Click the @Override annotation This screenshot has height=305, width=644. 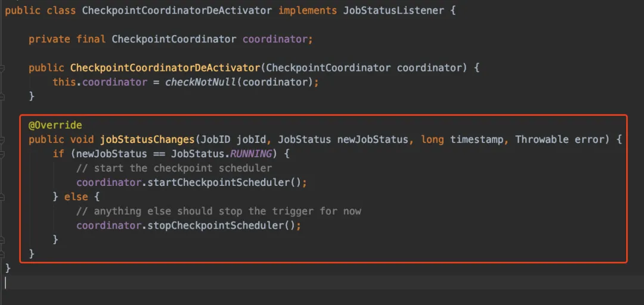click(x=55, y=125)
